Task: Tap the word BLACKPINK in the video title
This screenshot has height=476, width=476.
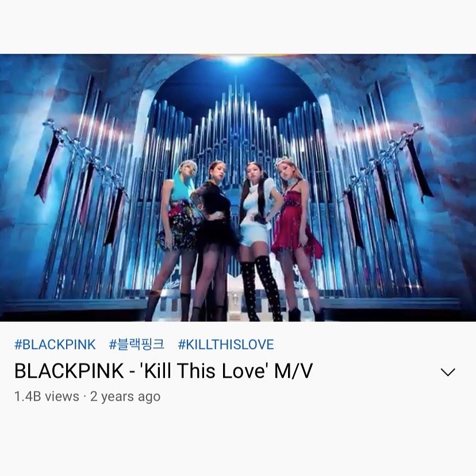Action: tap(69, 371)
